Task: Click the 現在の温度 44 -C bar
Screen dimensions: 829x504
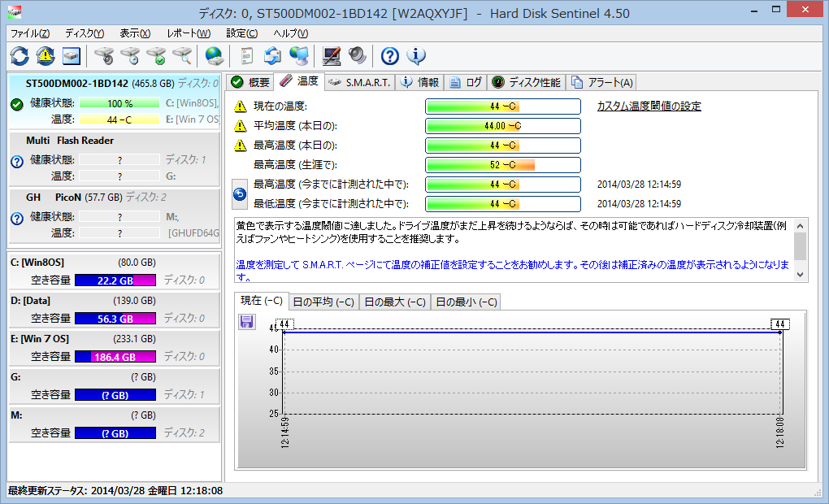Action: pyautogui.click(x=503, y=106)
